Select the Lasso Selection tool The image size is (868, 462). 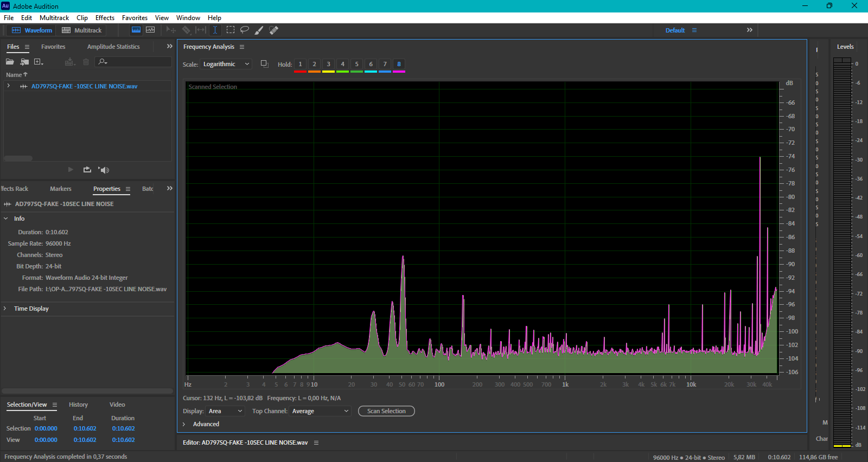click(245, 30)
